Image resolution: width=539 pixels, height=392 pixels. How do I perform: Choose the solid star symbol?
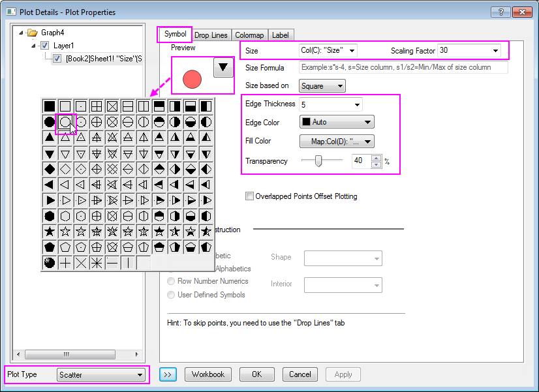(x=50, y=231)
